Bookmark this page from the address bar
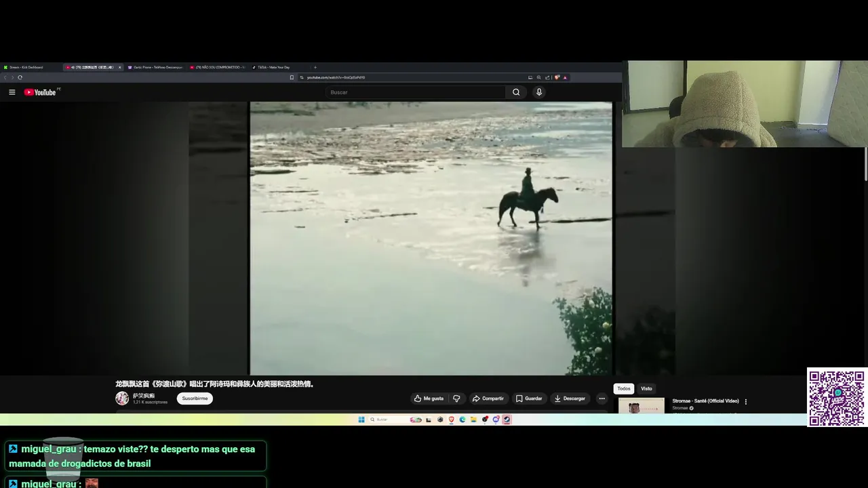The height and width of the screenshot is (488, 868). [292, 77]
